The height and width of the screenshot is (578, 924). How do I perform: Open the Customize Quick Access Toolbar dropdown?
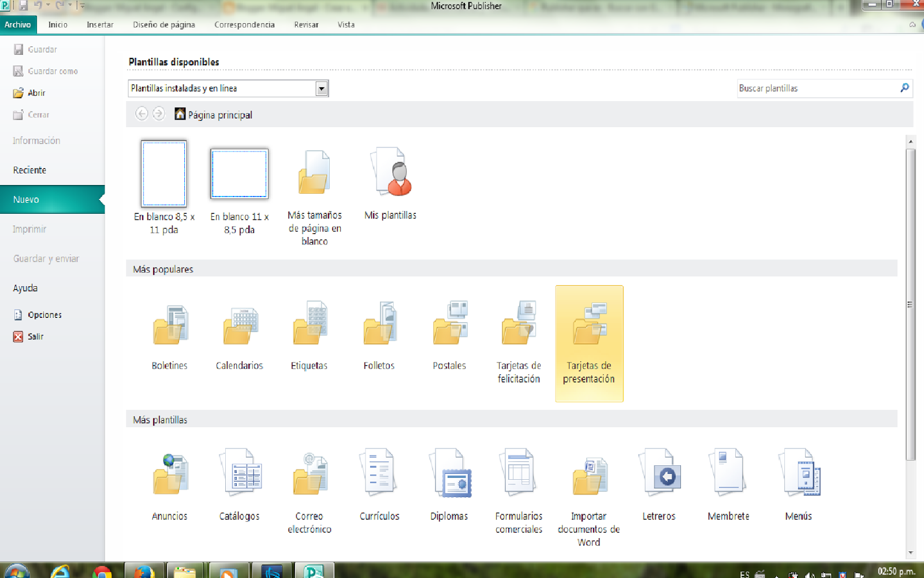(81, 5)
